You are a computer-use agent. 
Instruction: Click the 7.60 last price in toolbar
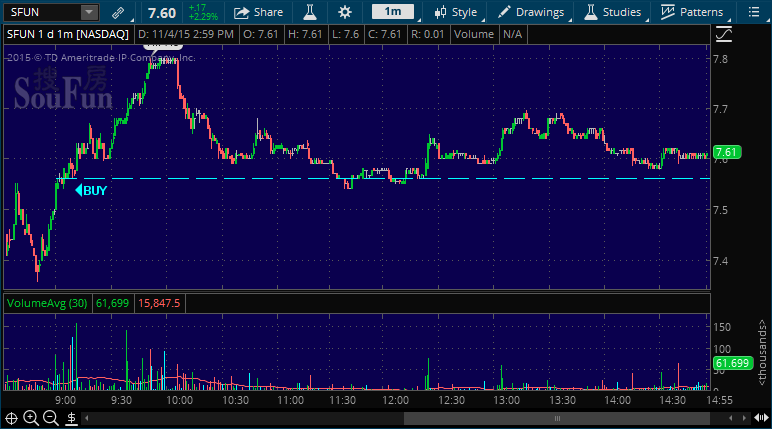162,13
